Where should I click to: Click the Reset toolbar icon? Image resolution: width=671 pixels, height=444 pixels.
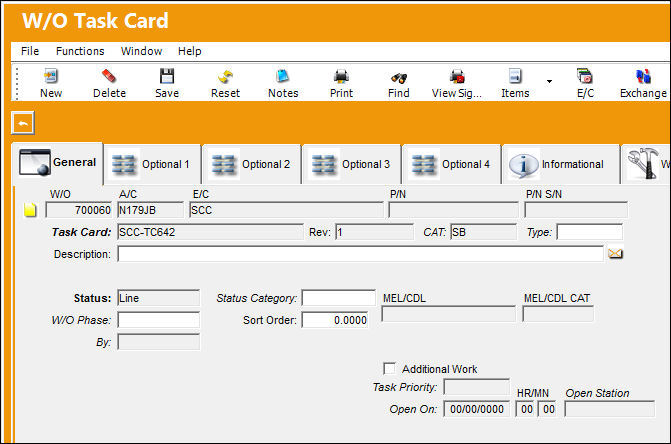pos(226,77)
